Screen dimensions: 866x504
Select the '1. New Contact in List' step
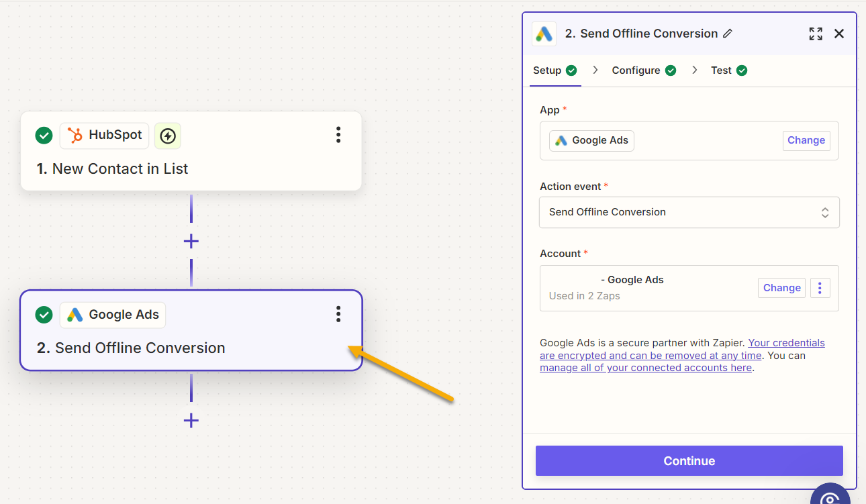point(191,151)
